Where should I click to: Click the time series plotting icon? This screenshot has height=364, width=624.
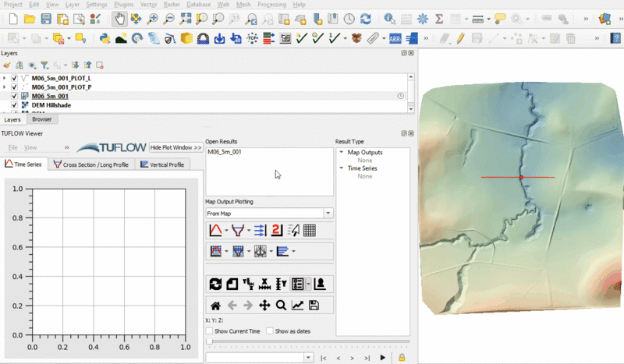(216, 230)
